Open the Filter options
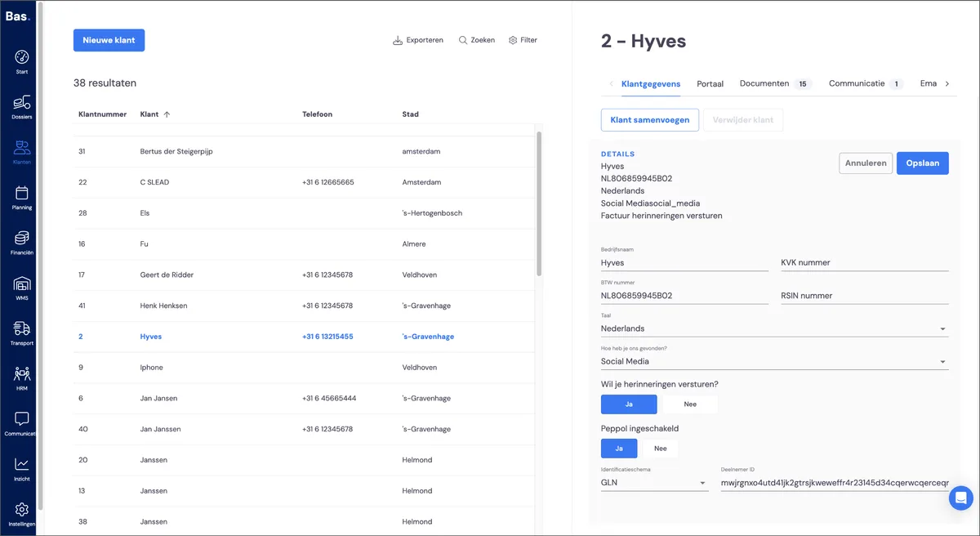 523,40
